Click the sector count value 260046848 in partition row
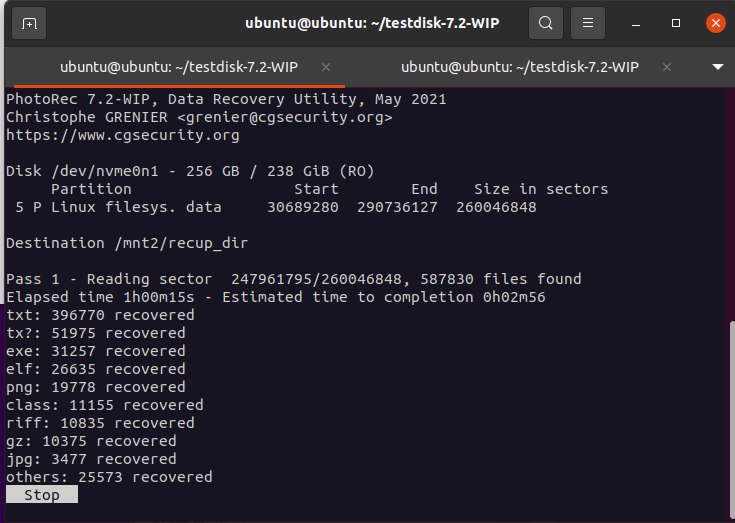The image size is (735, 523). (x=496, y=207)
